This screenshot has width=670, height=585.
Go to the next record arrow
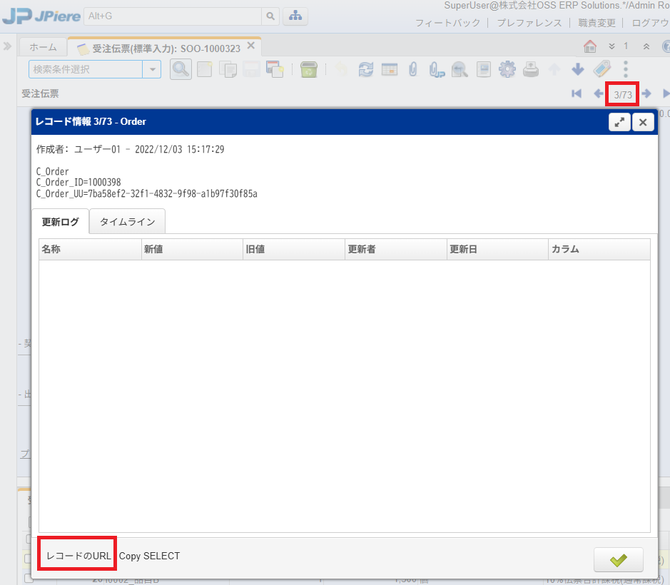tap(646, 94)
